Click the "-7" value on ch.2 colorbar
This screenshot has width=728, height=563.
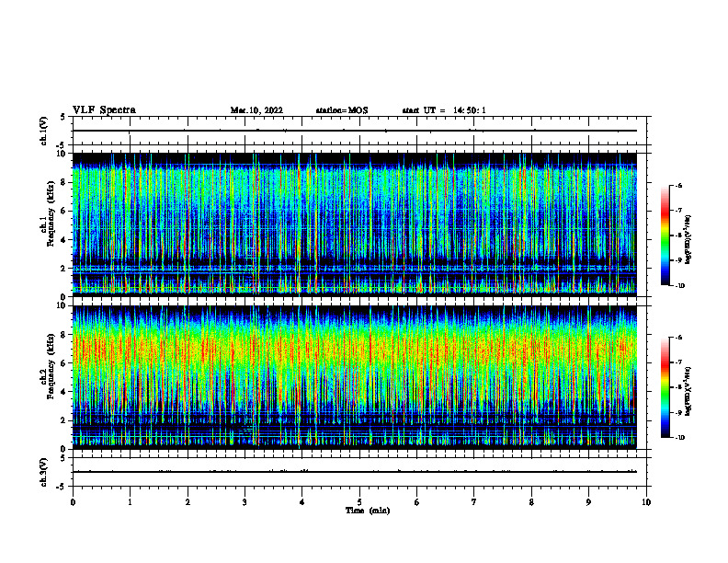679,362
